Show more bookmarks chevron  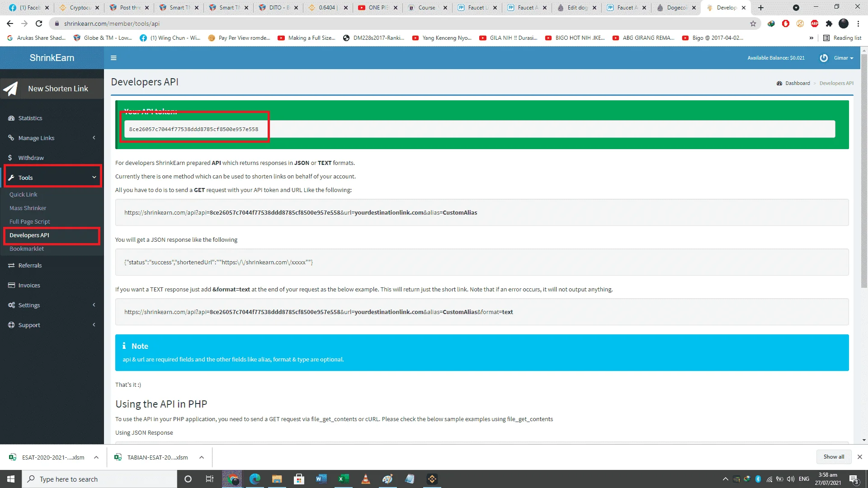pyautogui.click(x=811, y=38)
